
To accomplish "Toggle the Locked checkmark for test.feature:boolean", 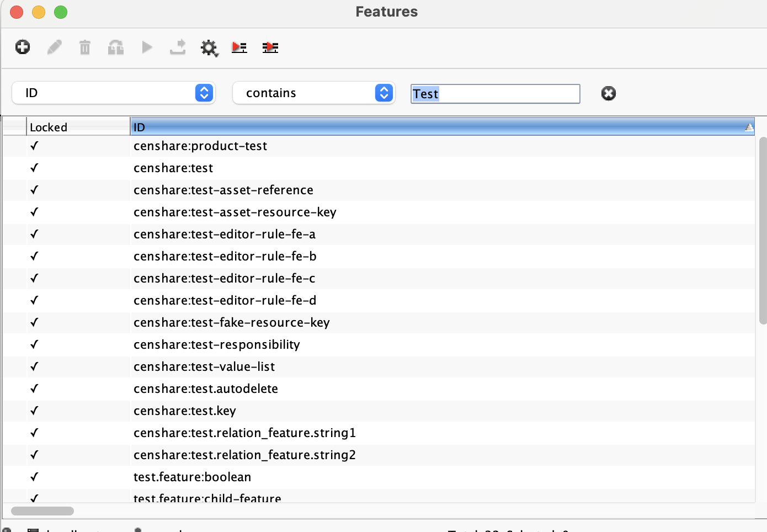I will pyautogui.click(x=34, y=477).
